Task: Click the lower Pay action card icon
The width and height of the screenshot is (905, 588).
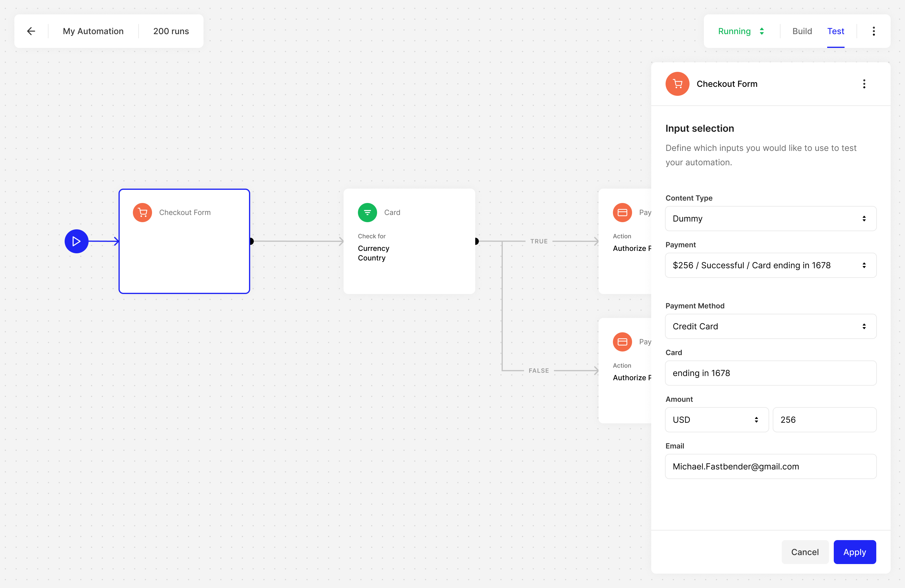Action: click(x=622, y=342)
